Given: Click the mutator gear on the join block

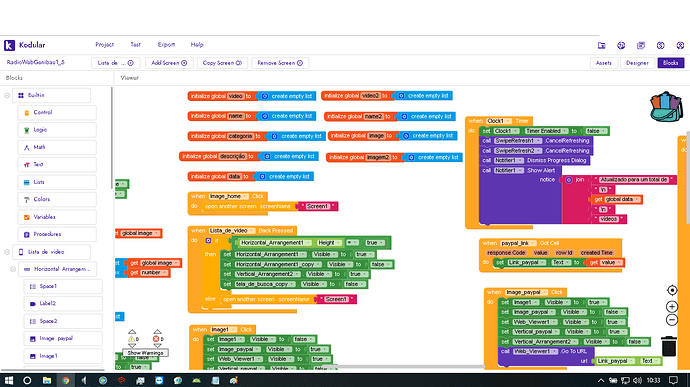Looking at the screenshot, I should pos(569,180).
